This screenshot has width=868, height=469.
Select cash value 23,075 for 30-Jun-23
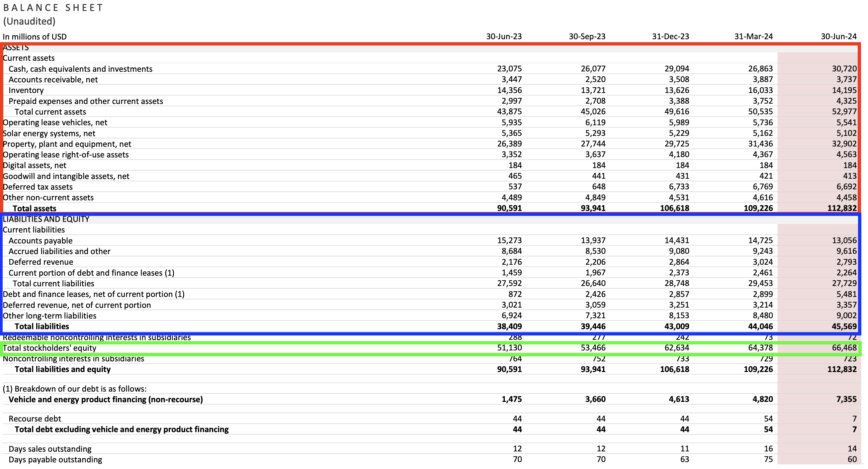tap(509, 69)
